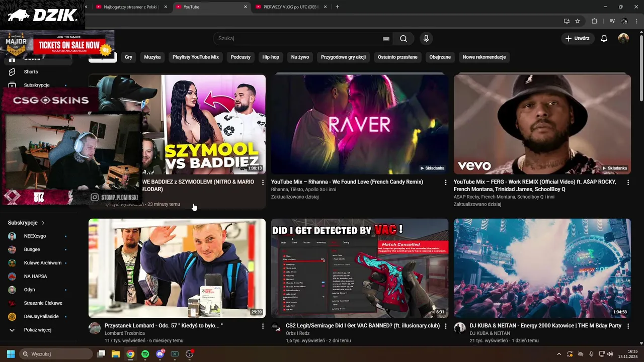Viewport: 644px width, 362px height.
Task: Open new browser tab with plus
Action: click(337, 7)
